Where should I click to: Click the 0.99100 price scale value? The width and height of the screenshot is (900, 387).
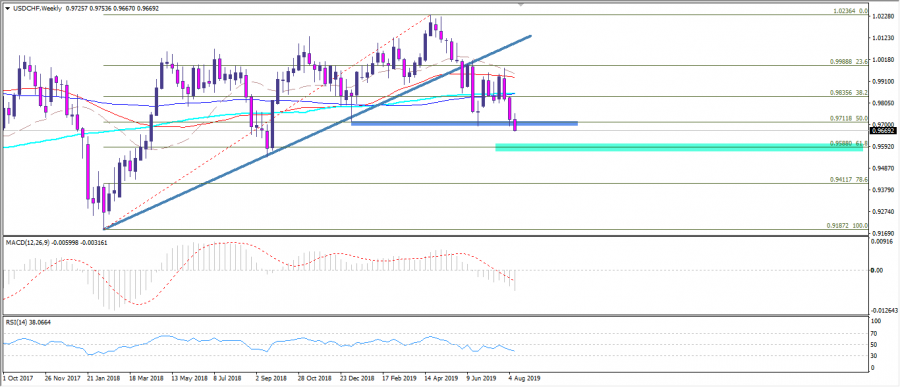pyautogui.click(x=882, y=82)
